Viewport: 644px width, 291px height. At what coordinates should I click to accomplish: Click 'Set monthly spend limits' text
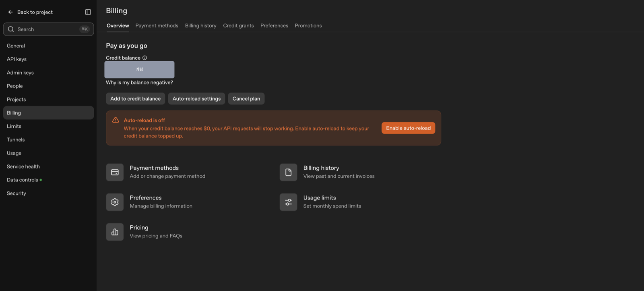tap(332, 206)
